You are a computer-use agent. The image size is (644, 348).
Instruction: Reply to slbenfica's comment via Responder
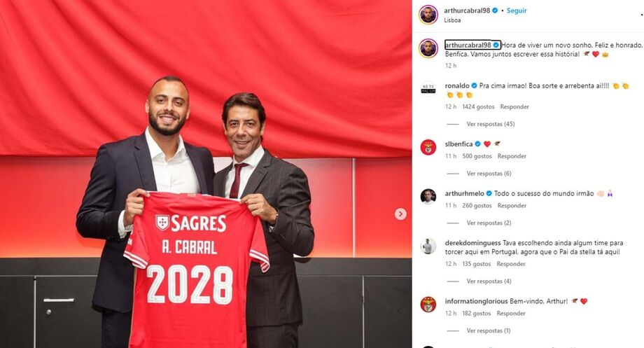512,156
